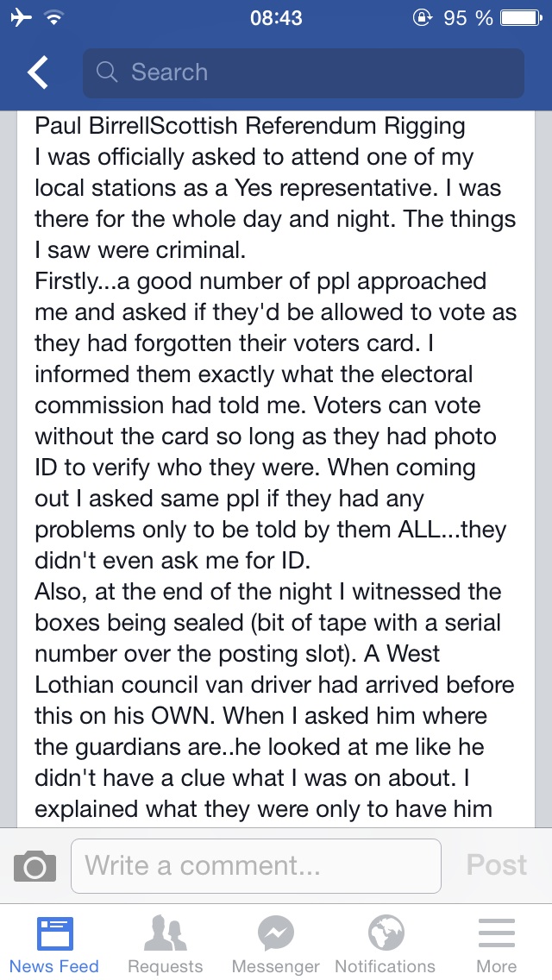
Task: Select the Notifications tab label
Action: pos(385,966)
